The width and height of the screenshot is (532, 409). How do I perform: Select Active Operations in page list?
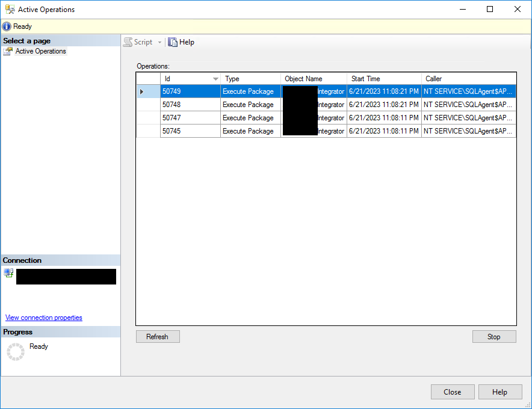(x=40, y=52)
